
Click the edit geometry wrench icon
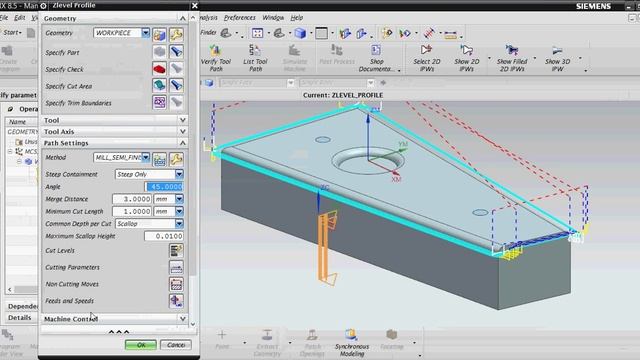click(x=176, y=34)
